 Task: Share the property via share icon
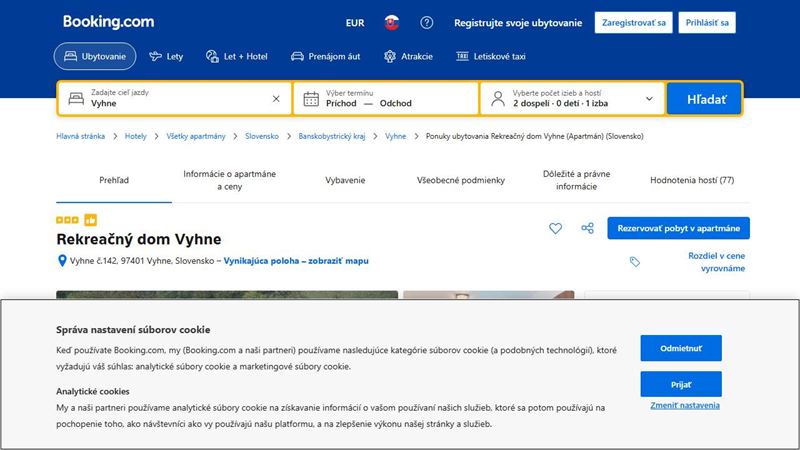tap(587, 228)
